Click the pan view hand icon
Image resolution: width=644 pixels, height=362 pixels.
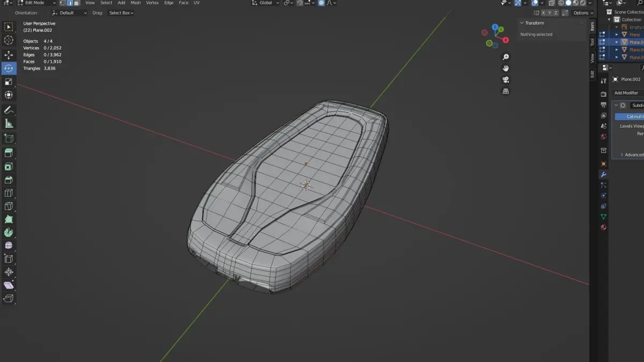(x=506, y=68)
